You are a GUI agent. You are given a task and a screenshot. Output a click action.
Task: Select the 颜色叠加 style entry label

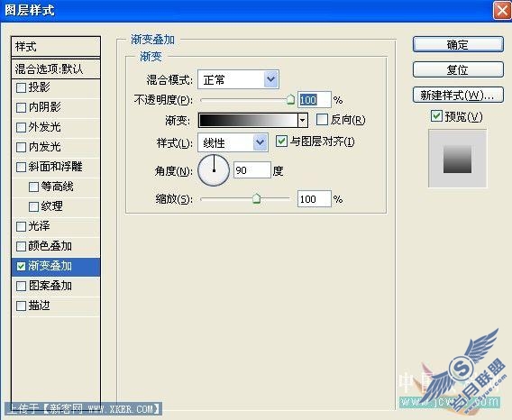pyautogui.click(x=50, y=246)
